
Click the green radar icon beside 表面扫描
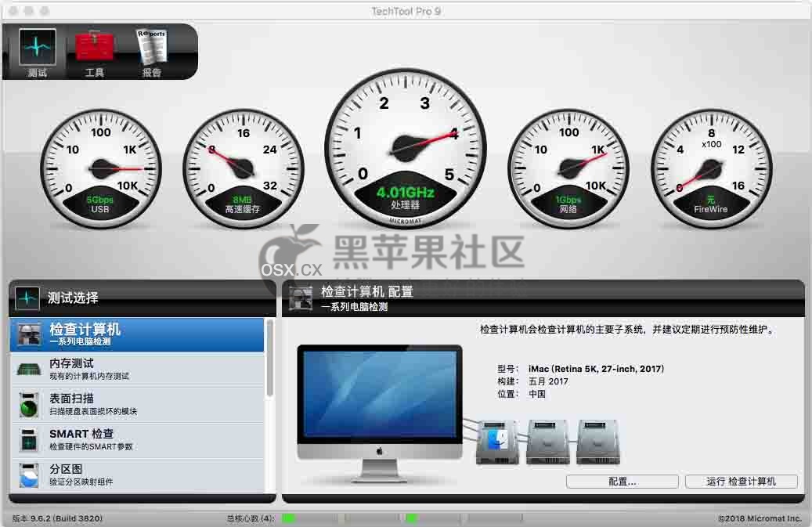29,405
